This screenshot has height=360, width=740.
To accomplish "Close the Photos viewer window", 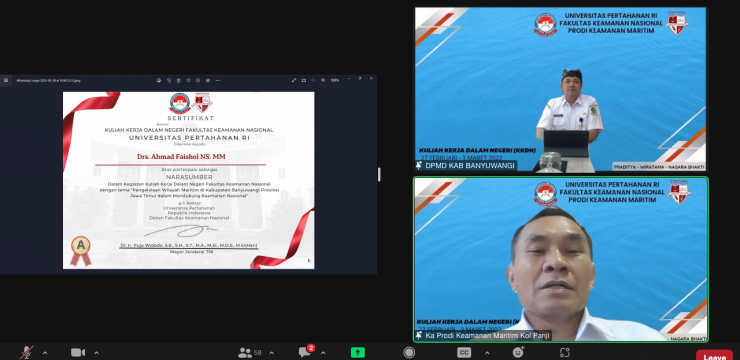I will (371, 79).
